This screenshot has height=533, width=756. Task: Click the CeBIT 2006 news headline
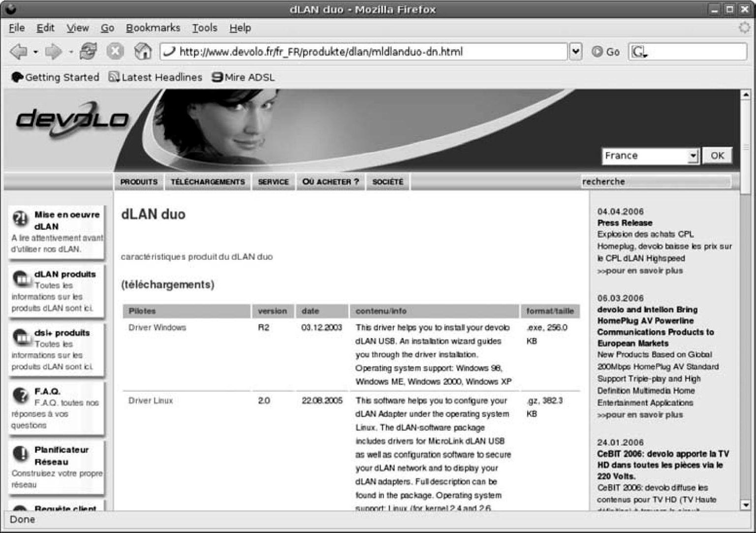pos(663,465)
